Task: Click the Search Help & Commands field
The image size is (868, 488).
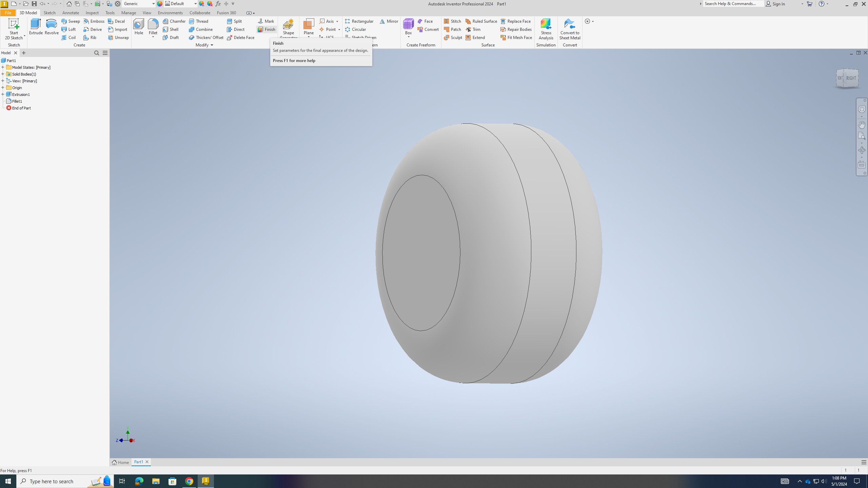Action: click(733, 4)
